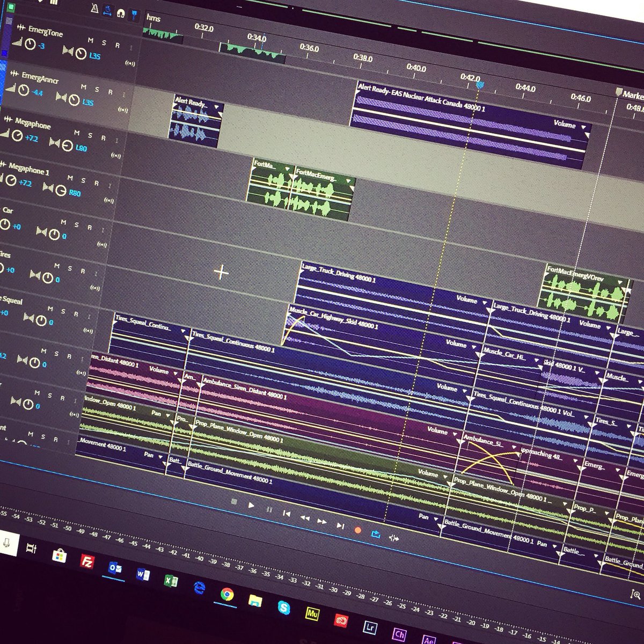Select the FortMacEmergVOrev clip

[586, 294]
